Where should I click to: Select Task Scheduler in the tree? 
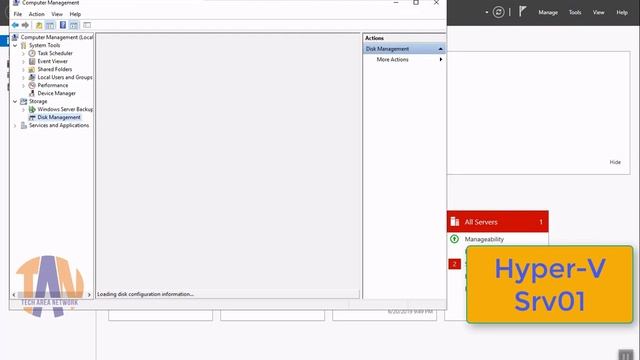tap(55, 53)
